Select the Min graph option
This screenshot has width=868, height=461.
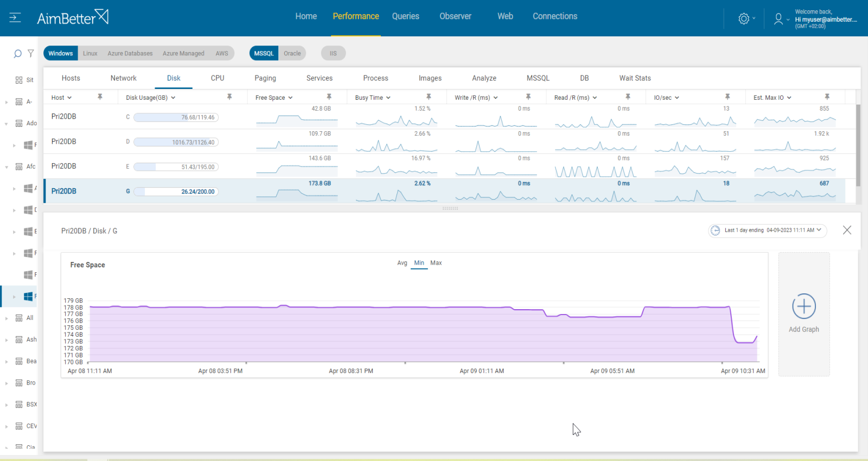coord(419,263)
